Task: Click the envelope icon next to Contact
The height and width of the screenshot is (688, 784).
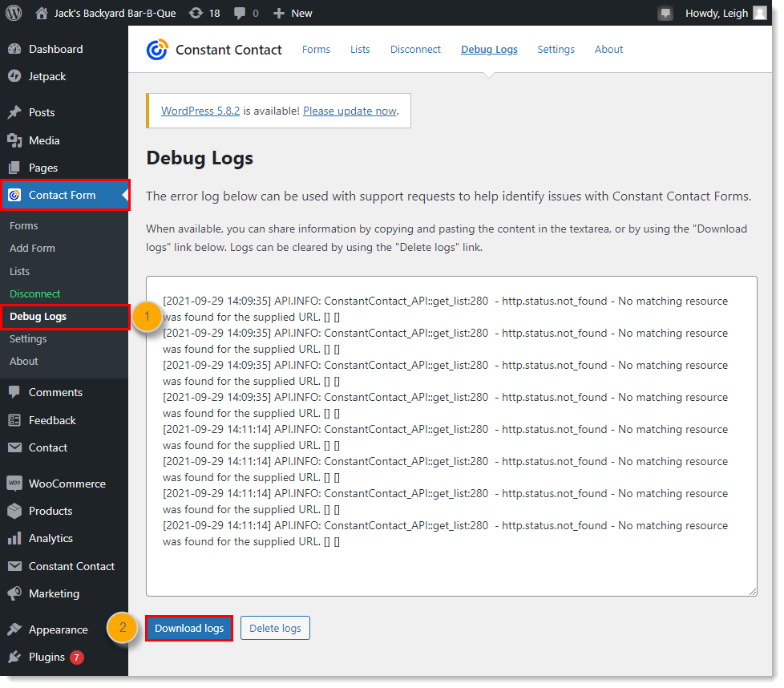Action: [x=14, y=447]
